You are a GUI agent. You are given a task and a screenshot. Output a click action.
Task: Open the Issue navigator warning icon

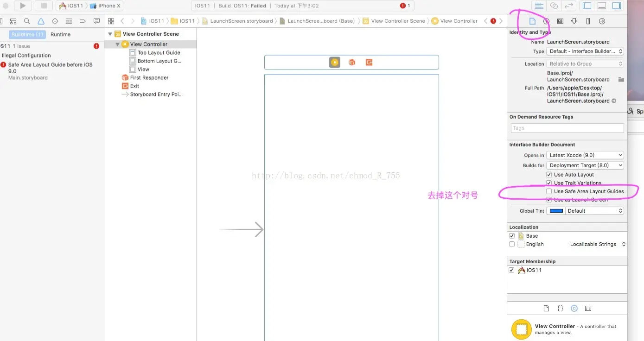pos(41,21)
